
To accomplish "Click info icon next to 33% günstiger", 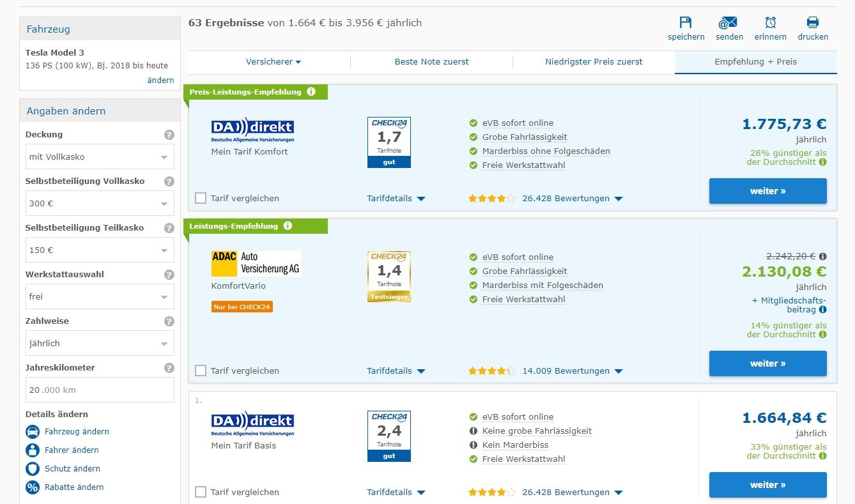I will coord(822,456).
